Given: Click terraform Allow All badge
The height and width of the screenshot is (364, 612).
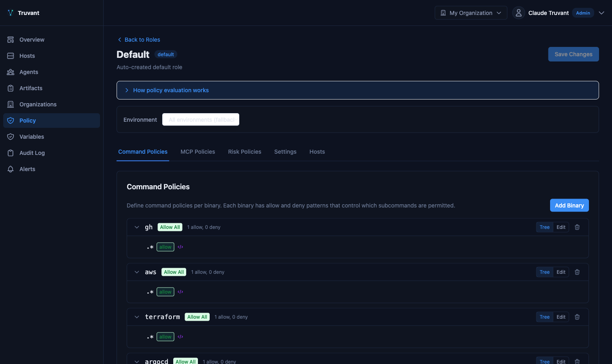Looking at the screenshot, I should coord(197,317).
